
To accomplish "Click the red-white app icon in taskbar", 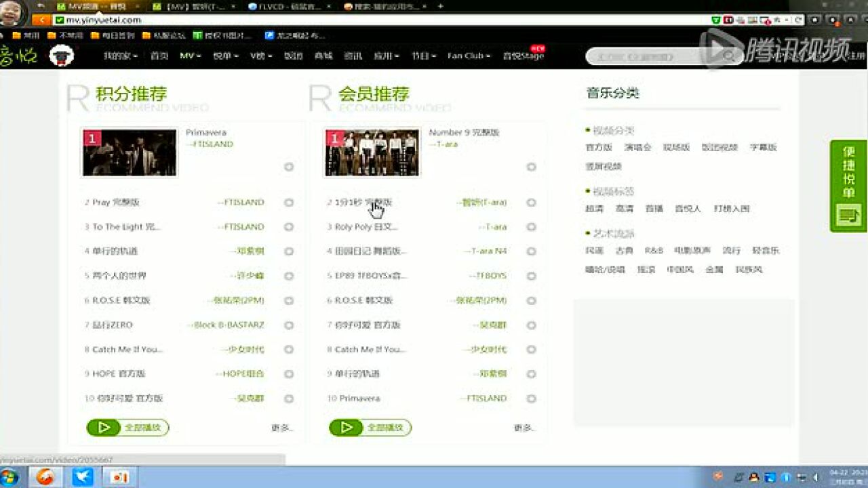I will point(119,476).
